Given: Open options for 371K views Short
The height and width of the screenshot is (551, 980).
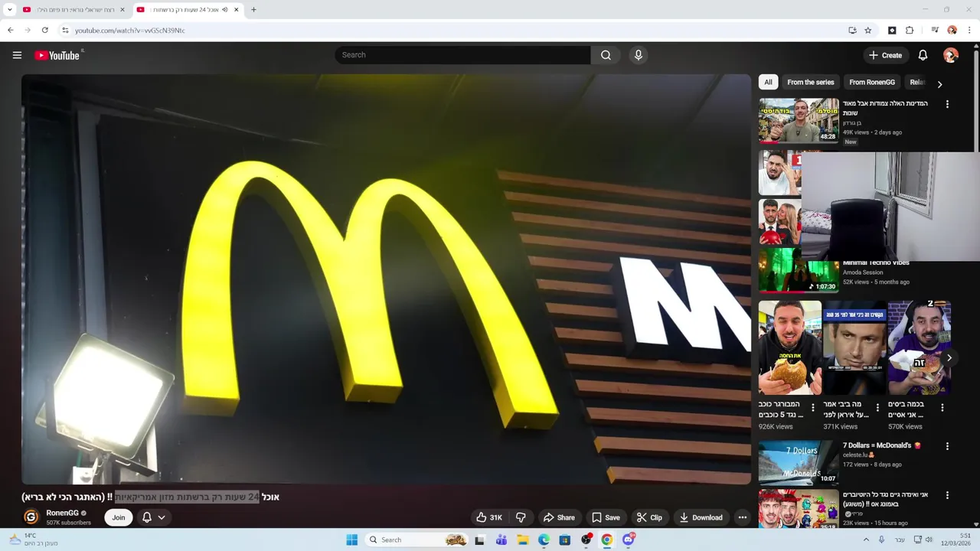Looking at the screenshot, I should [877, 408].
